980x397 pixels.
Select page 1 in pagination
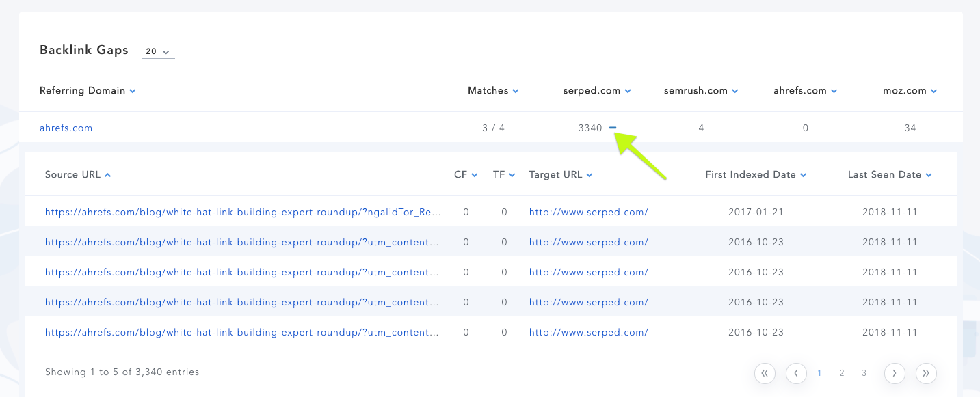(819, 373)
